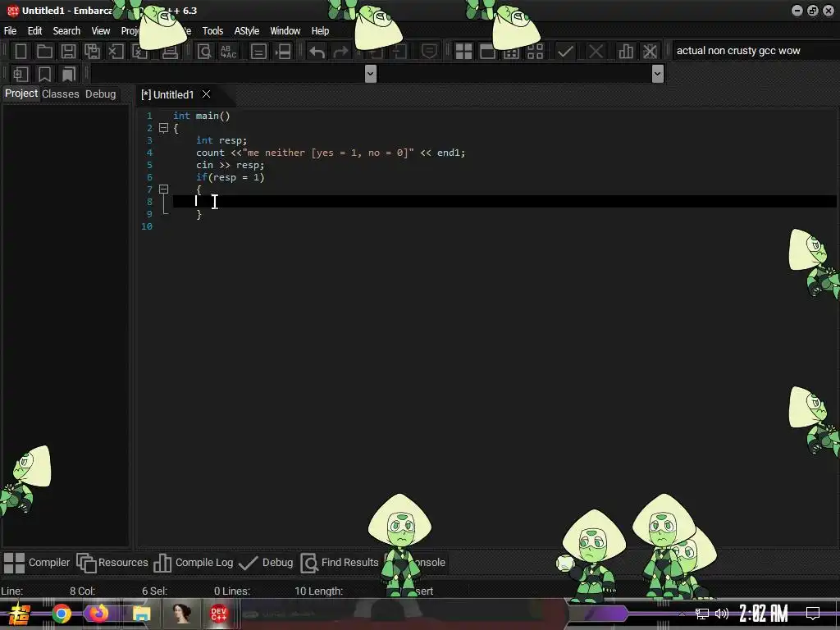Click the 2:02 AM taskbar clock

(x=764, y=614)
